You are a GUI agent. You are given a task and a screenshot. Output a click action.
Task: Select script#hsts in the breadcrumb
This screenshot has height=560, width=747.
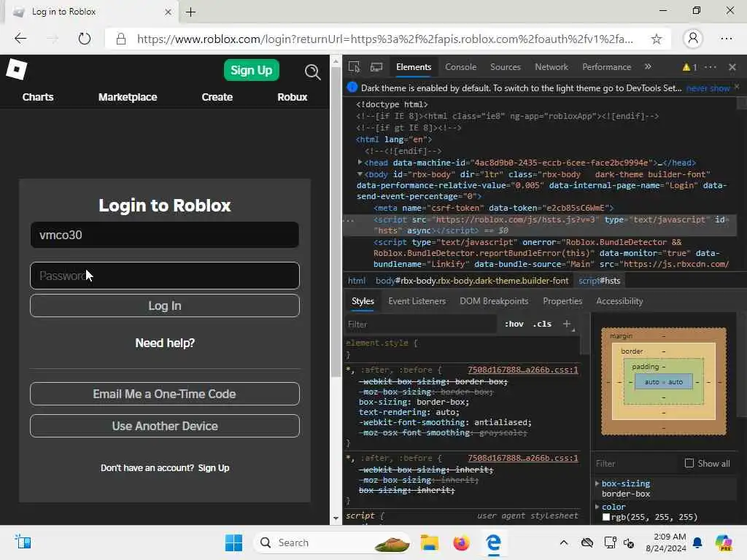pos(600,281)
